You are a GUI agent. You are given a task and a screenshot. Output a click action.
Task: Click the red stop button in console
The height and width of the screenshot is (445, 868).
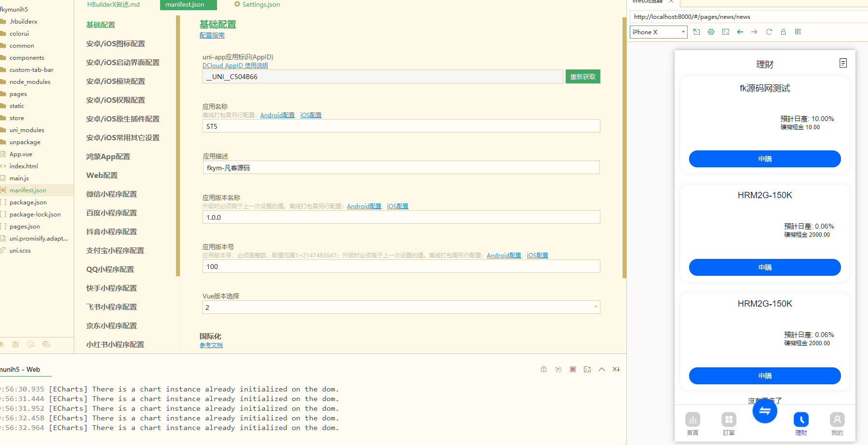point(572,369)
